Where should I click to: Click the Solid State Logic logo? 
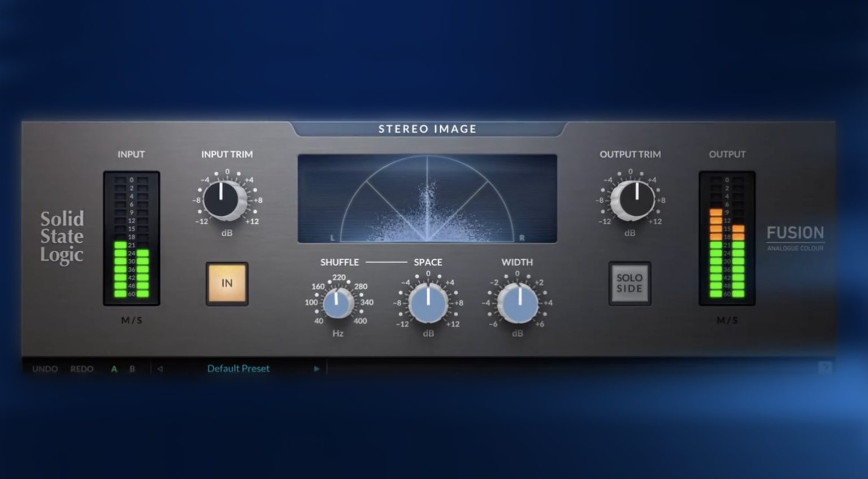click(62, 237)
